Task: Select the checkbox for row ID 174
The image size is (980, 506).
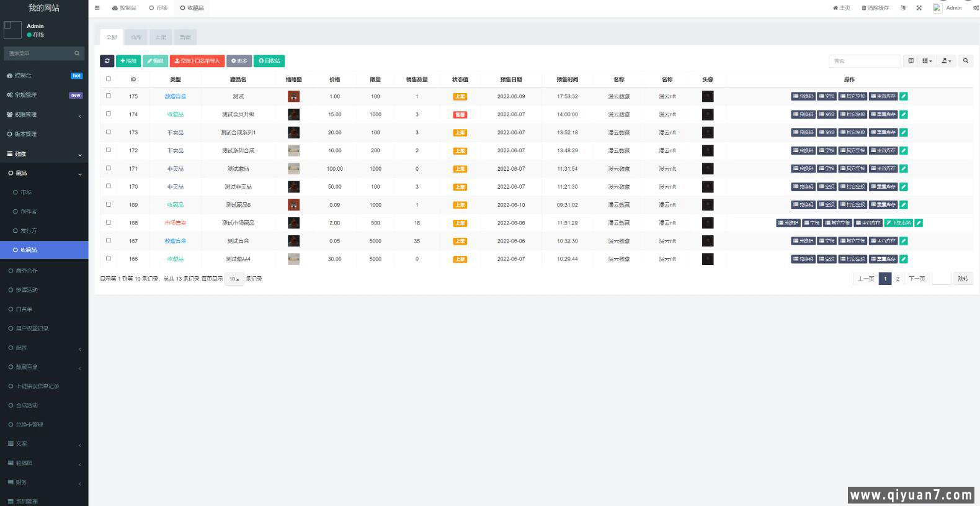Action: tap(109, 114)
